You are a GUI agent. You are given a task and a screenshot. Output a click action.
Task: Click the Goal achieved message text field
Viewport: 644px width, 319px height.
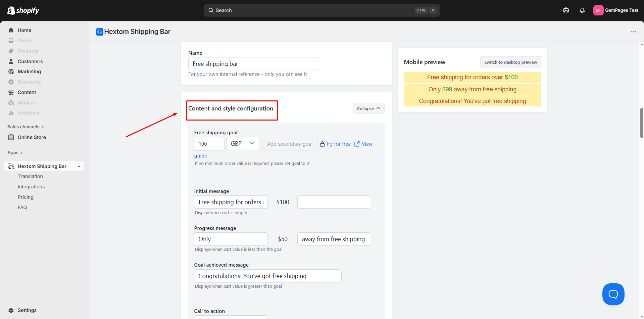pyautogui.click(x=267, y=276)
